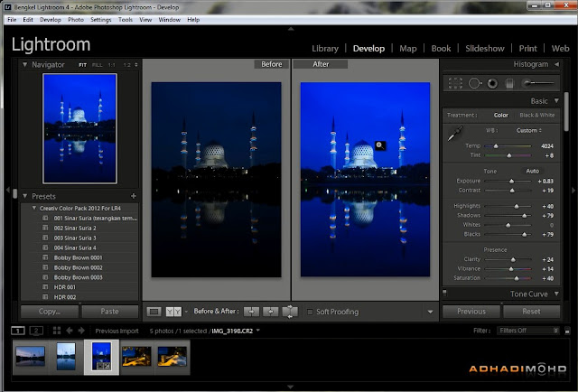The width and height of the screenshot is (578, 392).
Task: Switch to the Library module
Action: pos(325,48)
